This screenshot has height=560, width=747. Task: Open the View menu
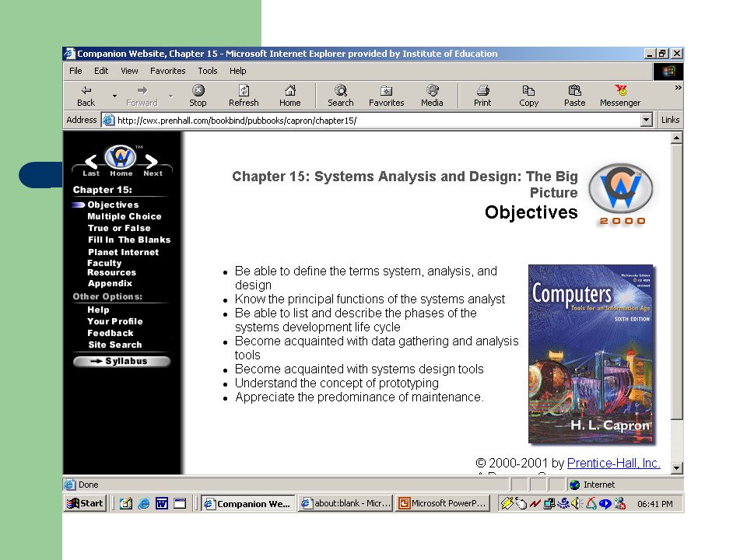click(x=129, y=71)
